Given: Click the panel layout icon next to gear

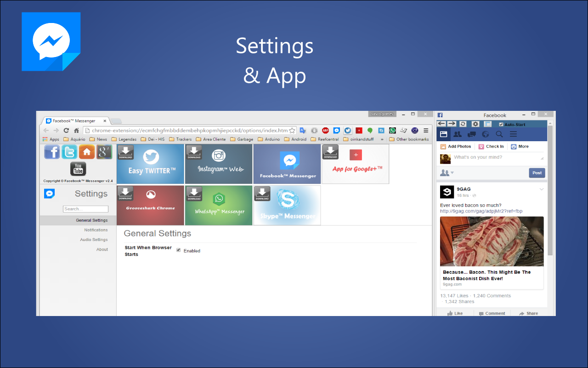Looking at the screenshot, I should pos(488,124).
